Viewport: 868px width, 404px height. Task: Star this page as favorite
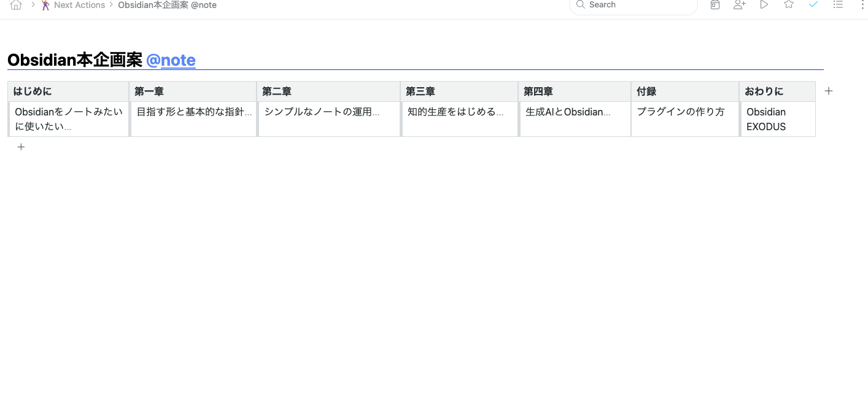(x=789, y=4)
